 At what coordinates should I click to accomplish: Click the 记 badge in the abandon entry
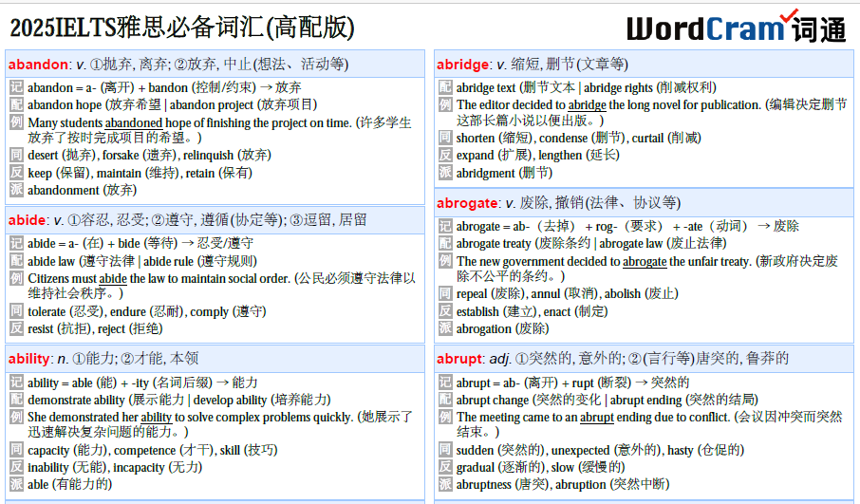16,87
